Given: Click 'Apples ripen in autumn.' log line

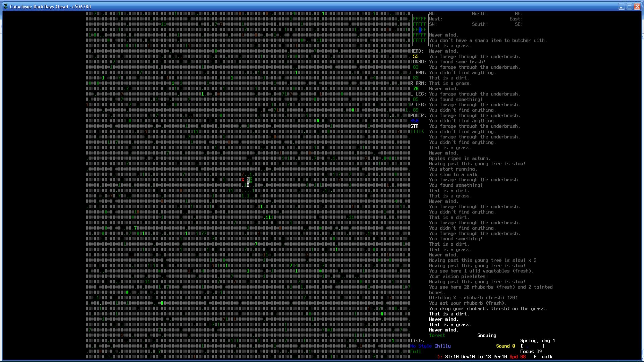Looking at the screenshot, I should (460, 159).
